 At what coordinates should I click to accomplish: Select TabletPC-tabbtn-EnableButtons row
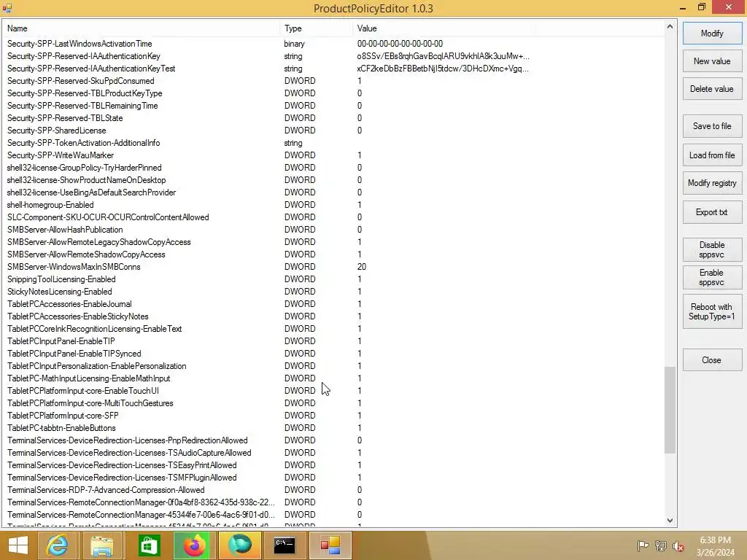coord(333,427)
